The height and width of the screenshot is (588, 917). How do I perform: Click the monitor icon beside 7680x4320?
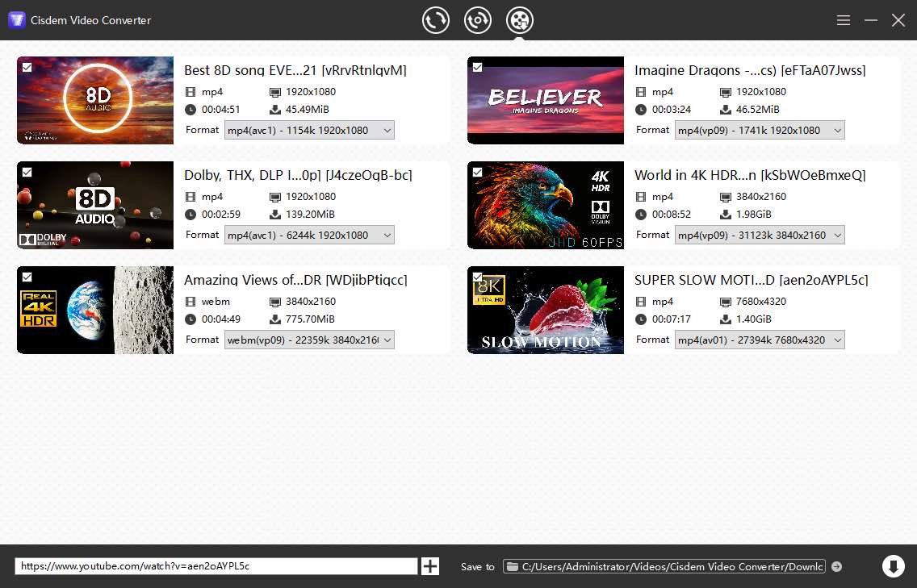[x=725, y=302]
